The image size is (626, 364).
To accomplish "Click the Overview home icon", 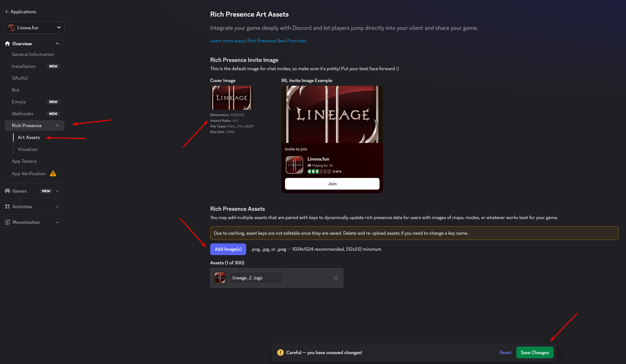I will pyautogui.click(x=8, y=44).
